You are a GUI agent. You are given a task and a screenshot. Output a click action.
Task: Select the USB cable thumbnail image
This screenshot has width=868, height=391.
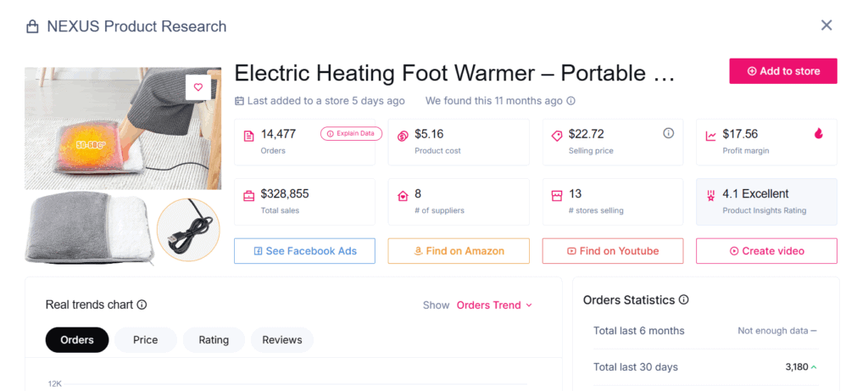click(188, 230)
